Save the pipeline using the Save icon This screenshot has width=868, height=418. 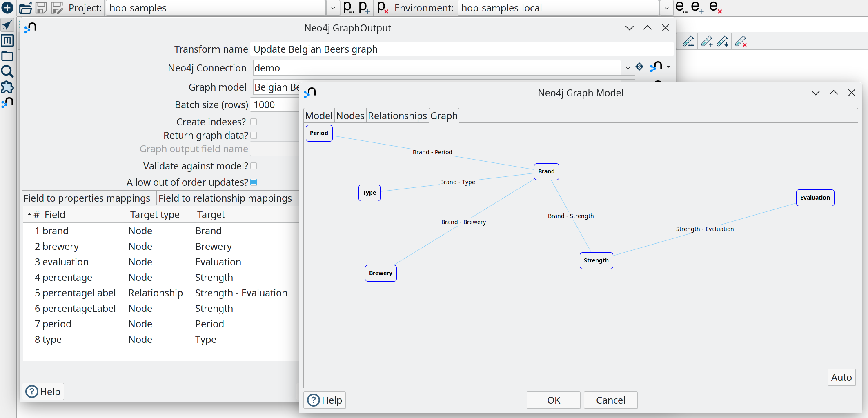41,8
